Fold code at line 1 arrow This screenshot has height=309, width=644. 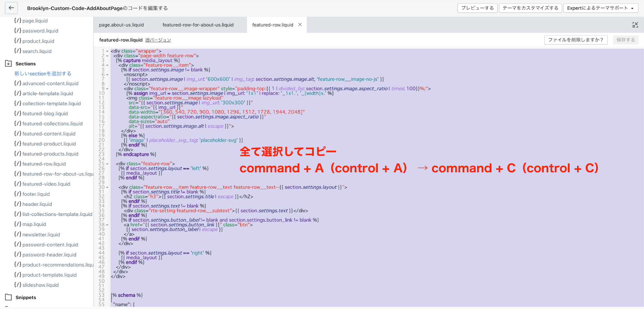[x=107, y=51]
